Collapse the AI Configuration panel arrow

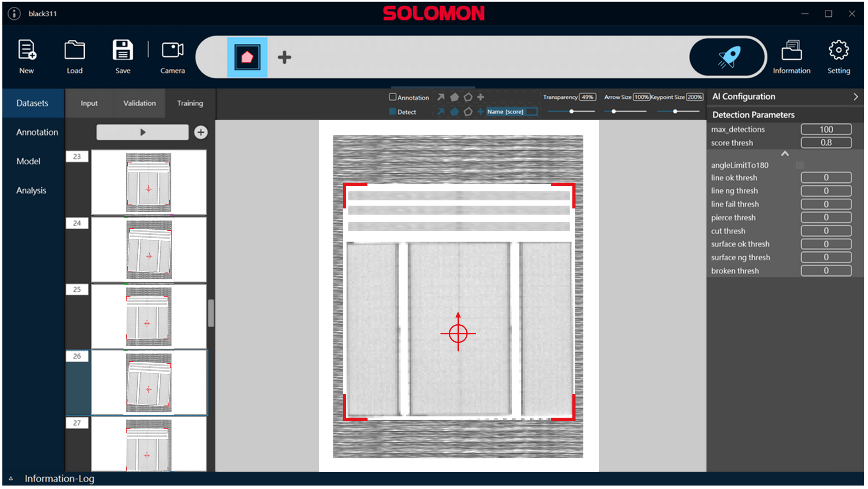(855, 96)
